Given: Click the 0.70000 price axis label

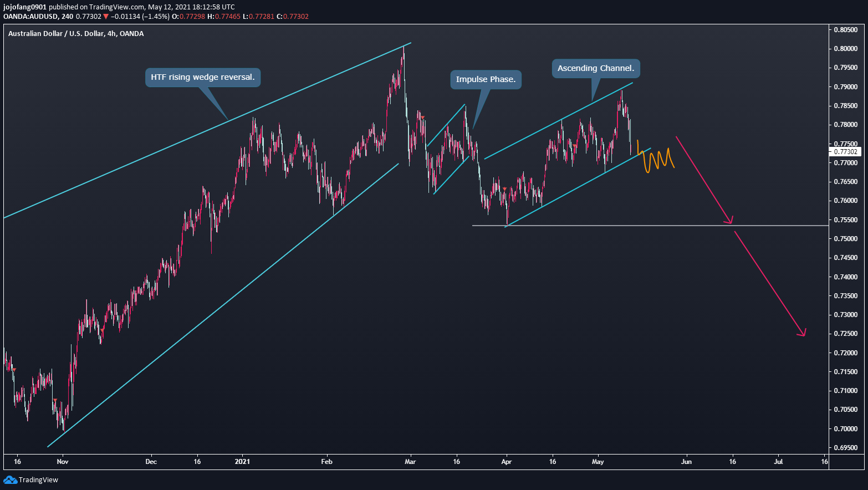Looking at the screenshot, I should point(846,429).
